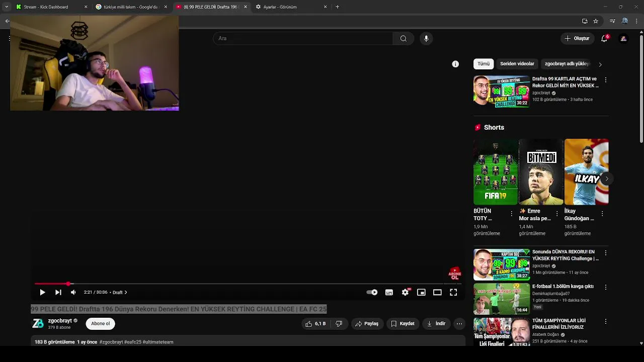
Task: Enter fullscreen mode
Action: (453, 292)
